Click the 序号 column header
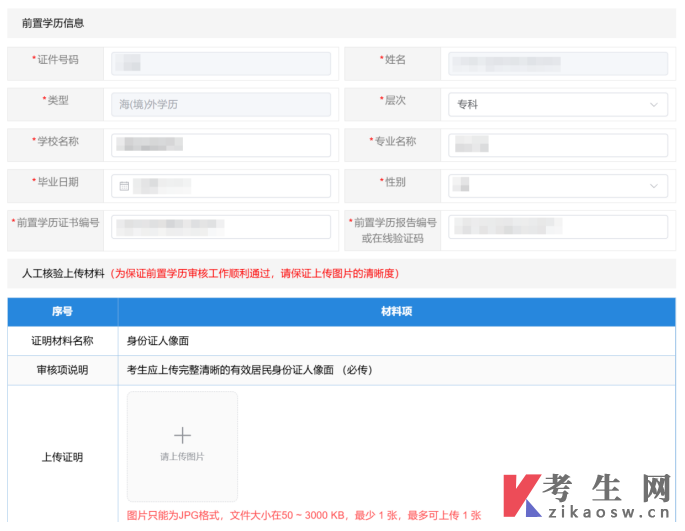685x531 pixels. pos(62,312)
